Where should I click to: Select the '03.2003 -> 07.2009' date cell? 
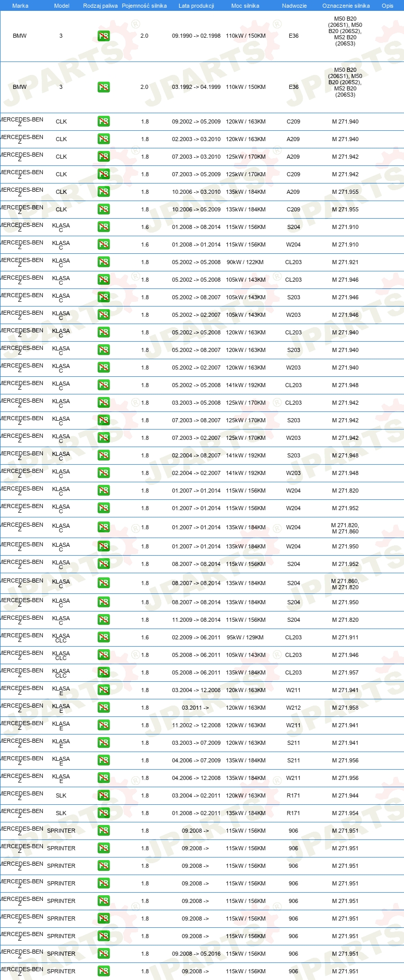[196, 743]
